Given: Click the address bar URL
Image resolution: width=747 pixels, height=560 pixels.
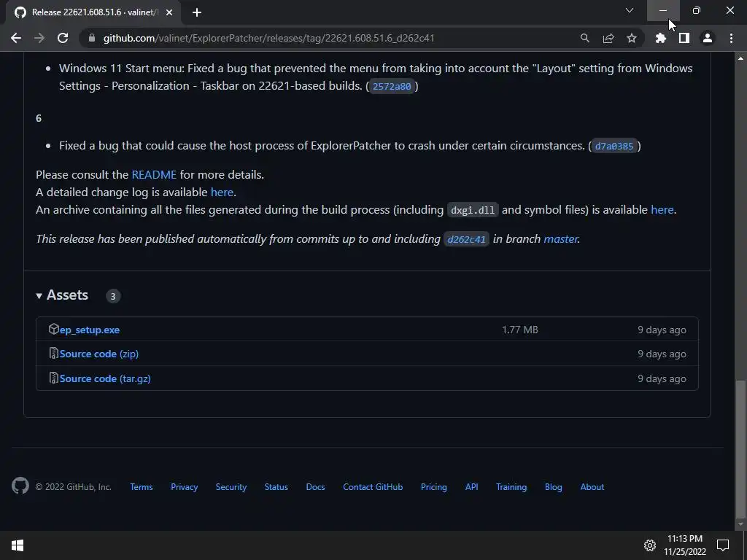Looking at the screenshot, I should coord(268,38).
